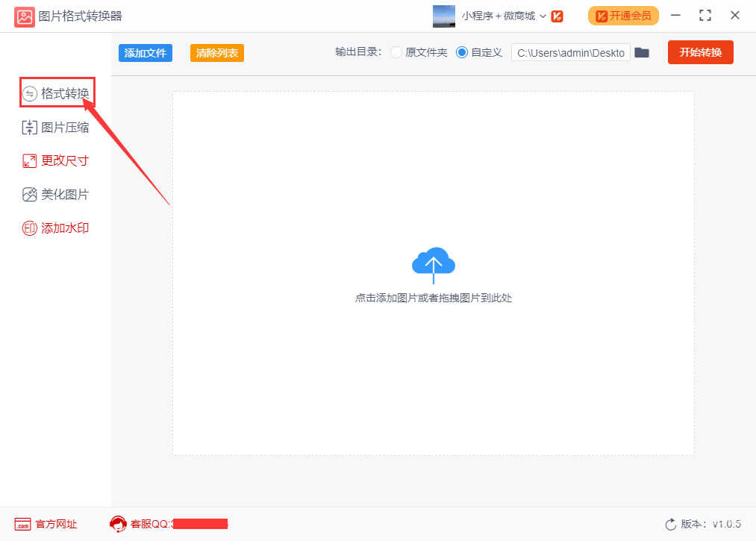This screenshot has width=756, height=541.
Task: Click the user avatar thumbnail
Action: [x=444, y=16]
